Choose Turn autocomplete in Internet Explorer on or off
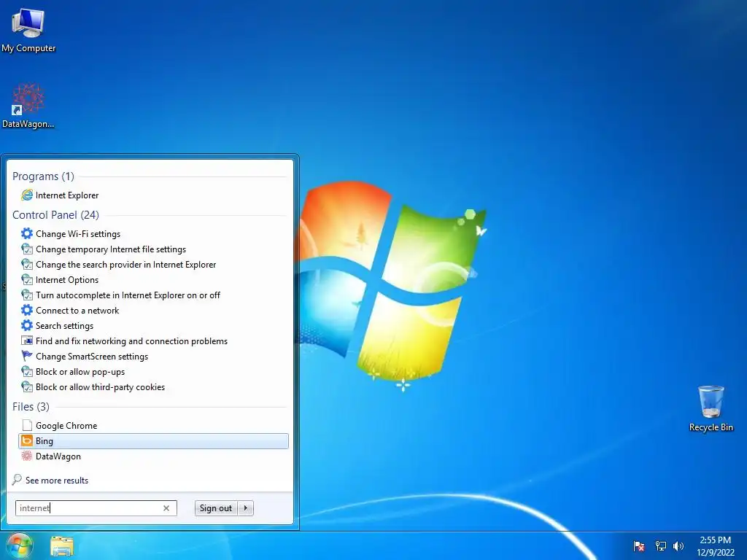Image resolution: width=747 pixels, height=560 pixels. point(128,295)
